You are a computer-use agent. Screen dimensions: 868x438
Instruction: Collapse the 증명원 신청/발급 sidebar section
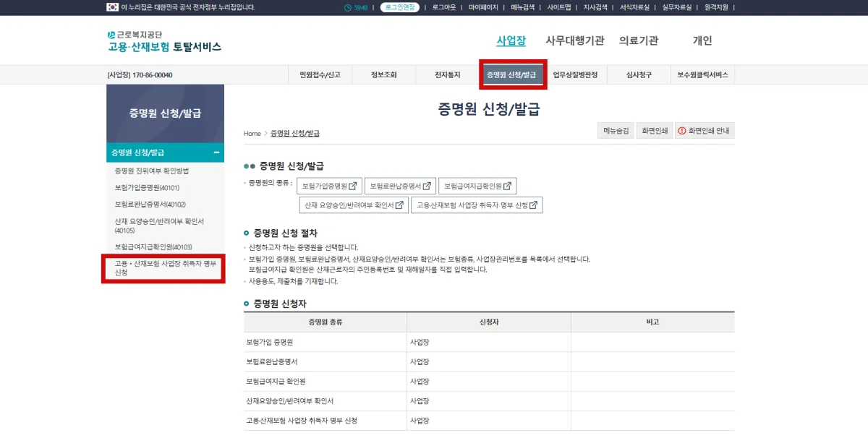(x=216, y=153)
